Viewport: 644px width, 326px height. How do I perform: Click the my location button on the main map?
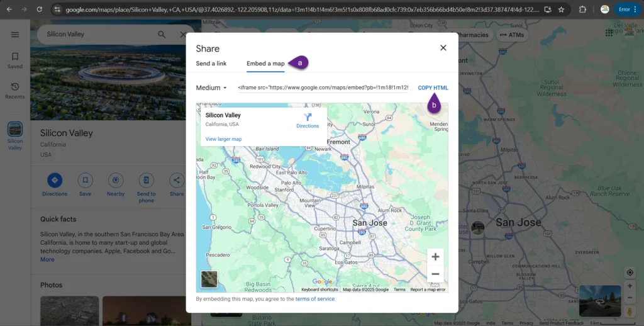(x=630, y=273)
